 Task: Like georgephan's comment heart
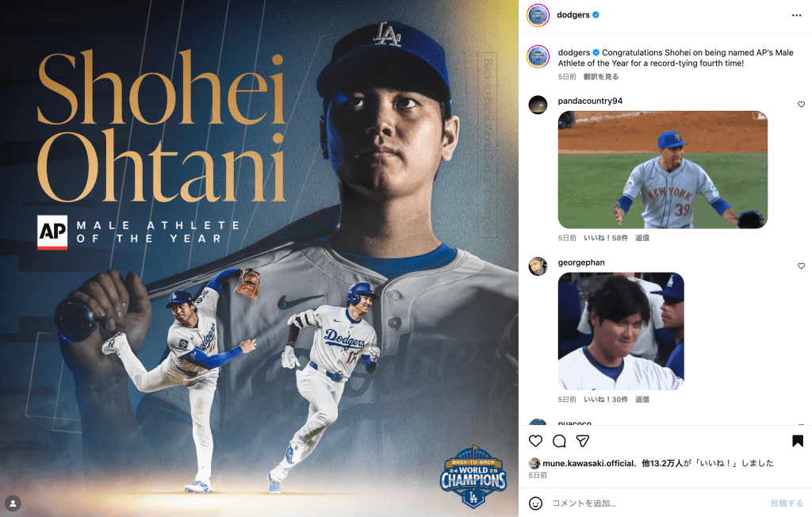click(801, 266)
